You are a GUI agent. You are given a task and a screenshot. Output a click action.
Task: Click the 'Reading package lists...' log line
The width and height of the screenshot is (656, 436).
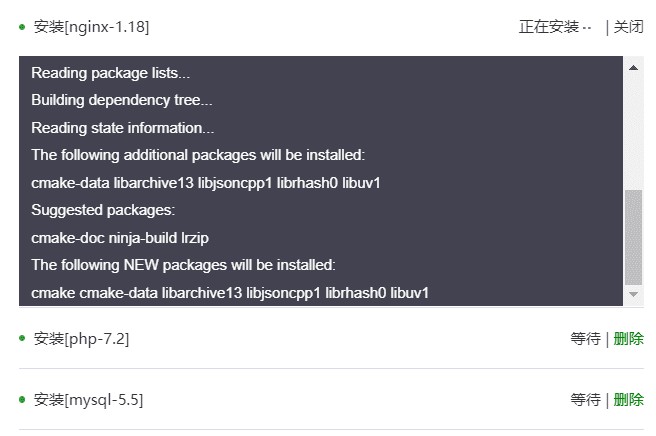[110, 73]
